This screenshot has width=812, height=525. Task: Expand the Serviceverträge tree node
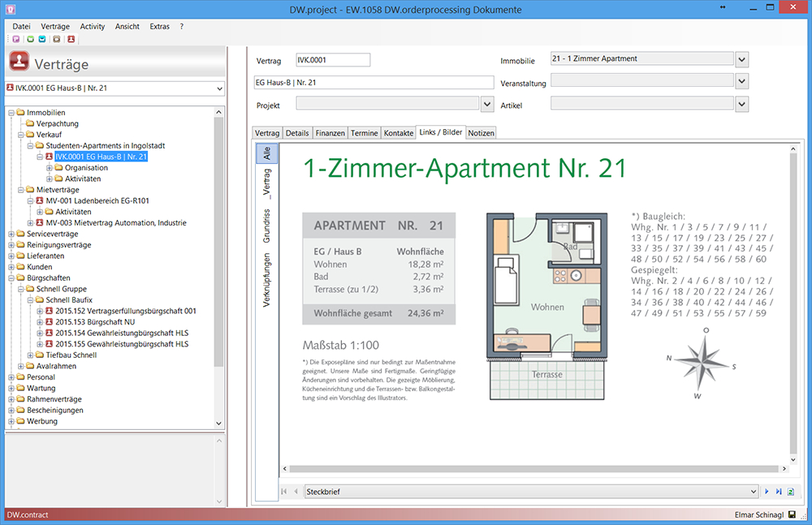pos(11,234)
